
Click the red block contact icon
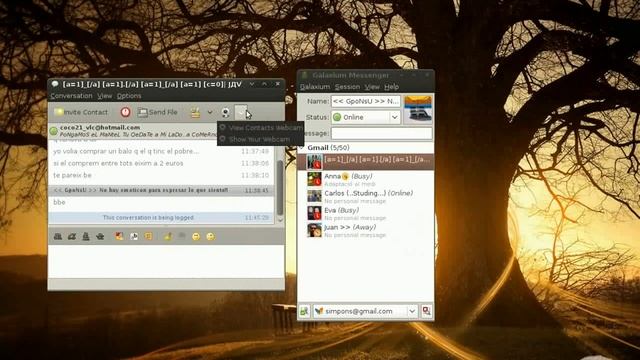(x=125, y=112)
